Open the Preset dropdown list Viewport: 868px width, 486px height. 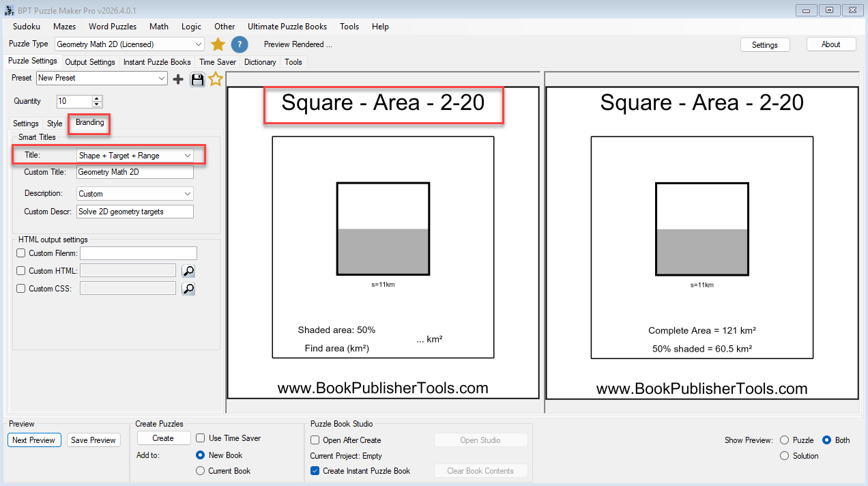(102, 78)
